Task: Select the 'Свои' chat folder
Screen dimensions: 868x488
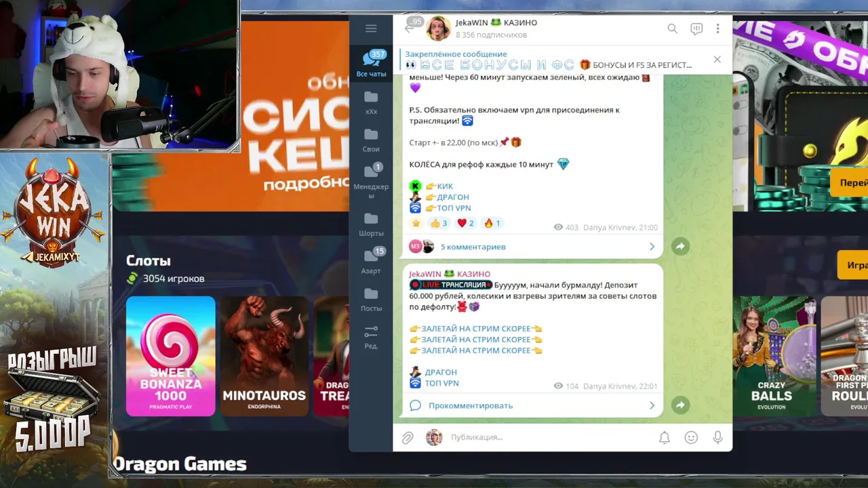Action: (x=371, y=140)
